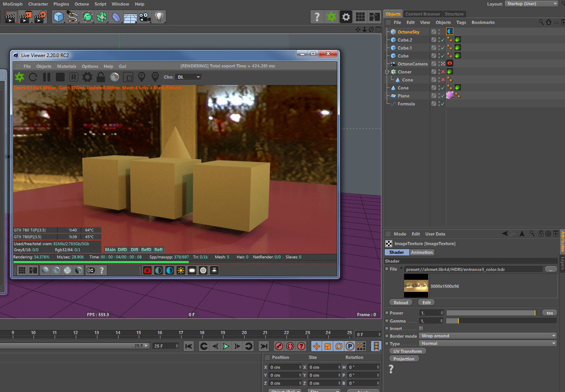The width and height of the screenshot is (565, 392).
Task: Add a camera object from the toolbar
Action: coord(145,17)
